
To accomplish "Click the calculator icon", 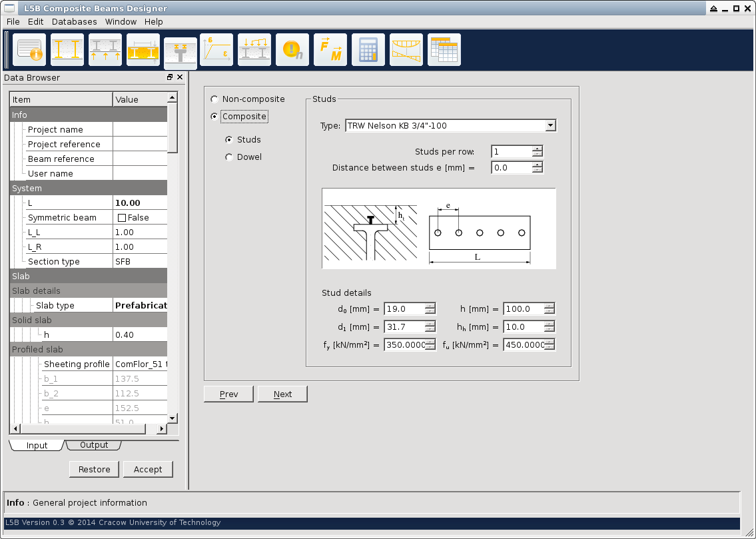I will [x=368, y=50].
